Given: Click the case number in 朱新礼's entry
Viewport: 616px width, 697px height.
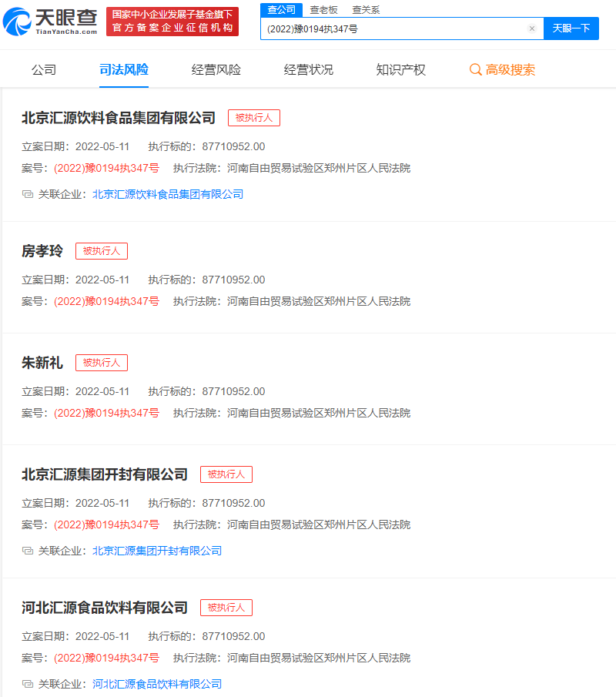Looking at the screenshot, I should click(107, 413).
